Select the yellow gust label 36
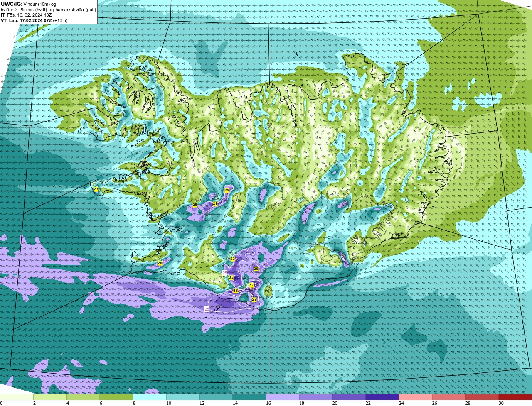532x406 pixels. click(236, 291)
